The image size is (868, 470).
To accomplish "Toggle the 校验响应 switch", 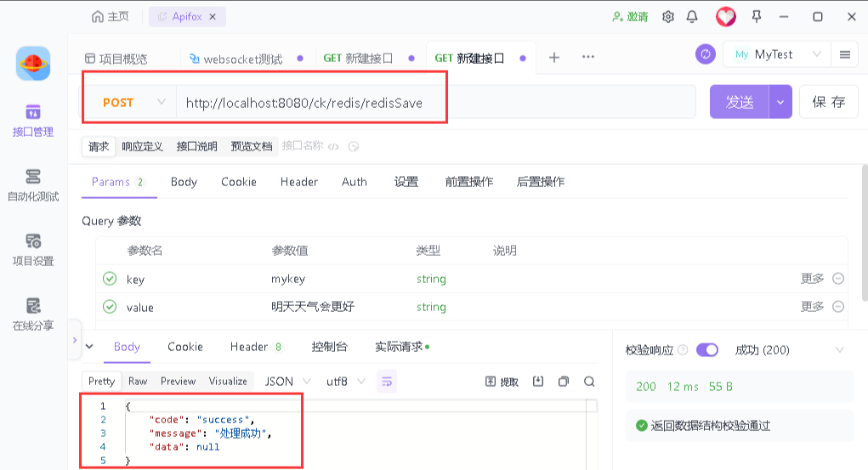I will (x=707, y=350).
